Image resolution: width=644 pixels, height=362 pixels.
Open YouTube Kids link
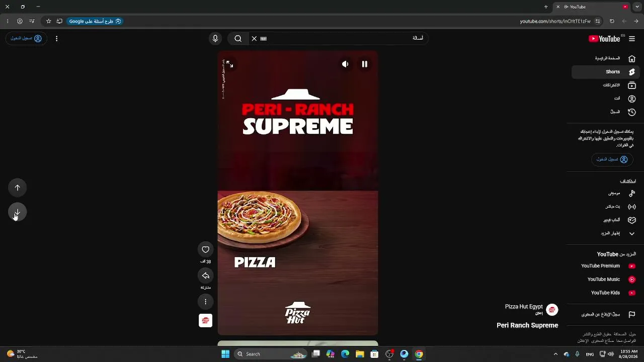[605, 293]
